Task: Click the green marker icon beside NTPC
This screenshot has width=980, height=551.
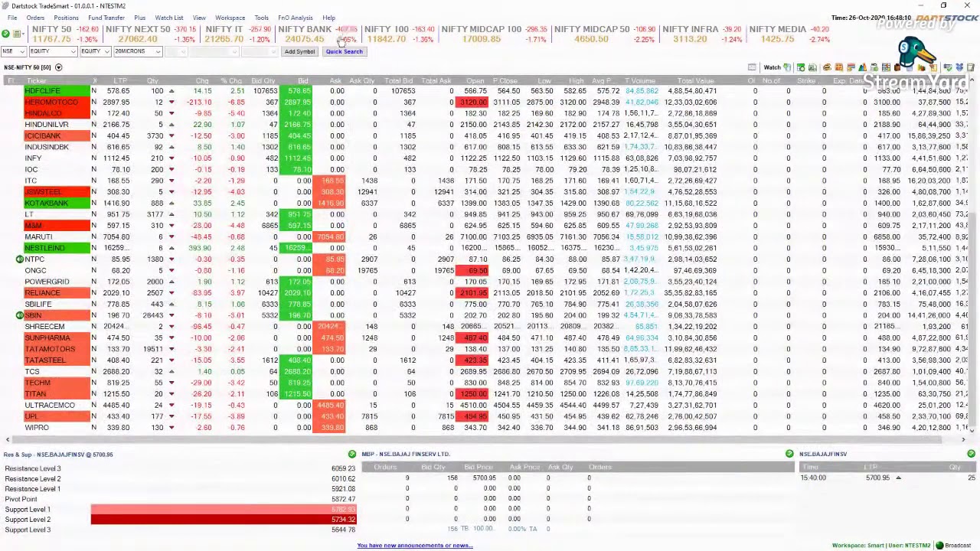Action: (20, 259)
